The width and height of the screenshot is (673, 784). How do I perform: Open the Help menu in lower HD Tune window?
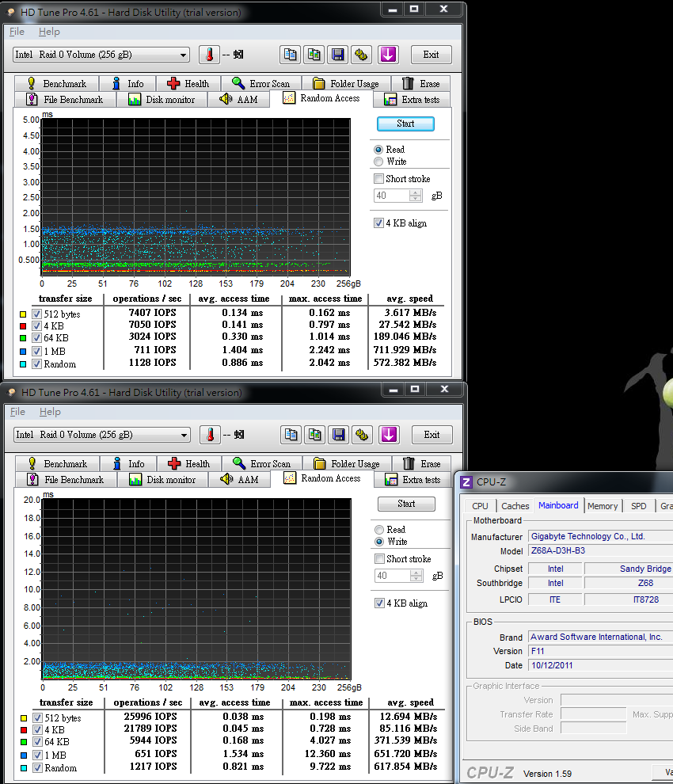click(x=50, y=412)
